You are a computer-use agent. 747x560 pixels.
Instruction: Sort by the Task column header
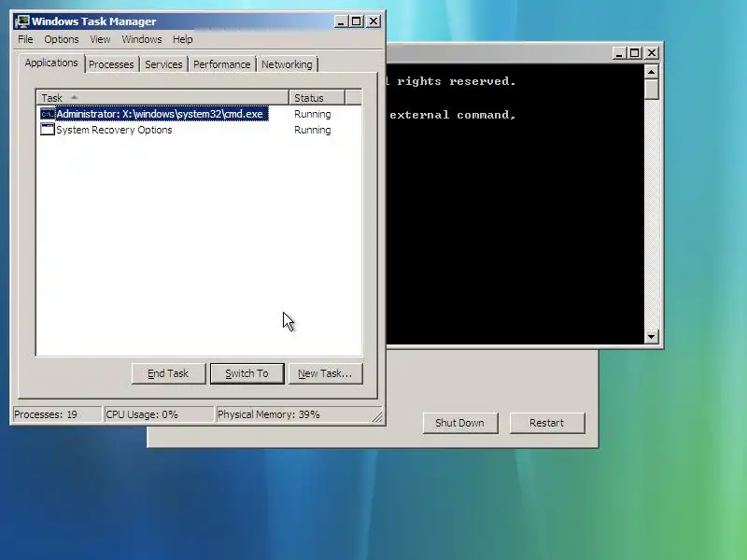pyautogui.click(x=162, y=98)
